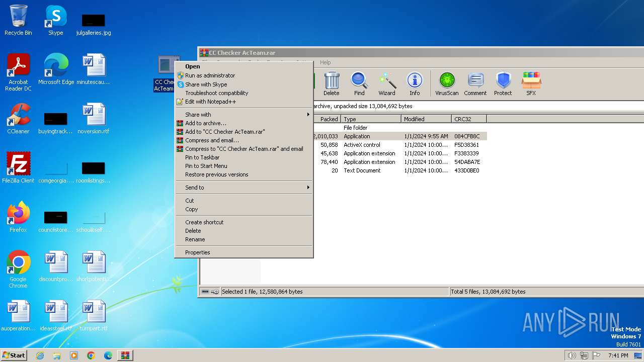Image resolution: width=644 pixels, height=362 pixels.
Task: Show archive Info
Action: click(x=415, y=84)
